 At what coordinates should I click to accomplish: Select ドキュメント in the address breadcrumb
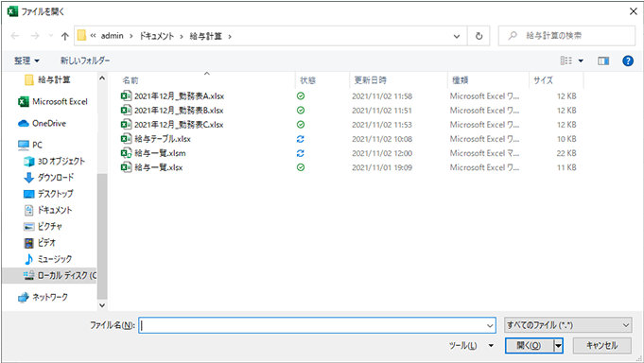(156, 36)
